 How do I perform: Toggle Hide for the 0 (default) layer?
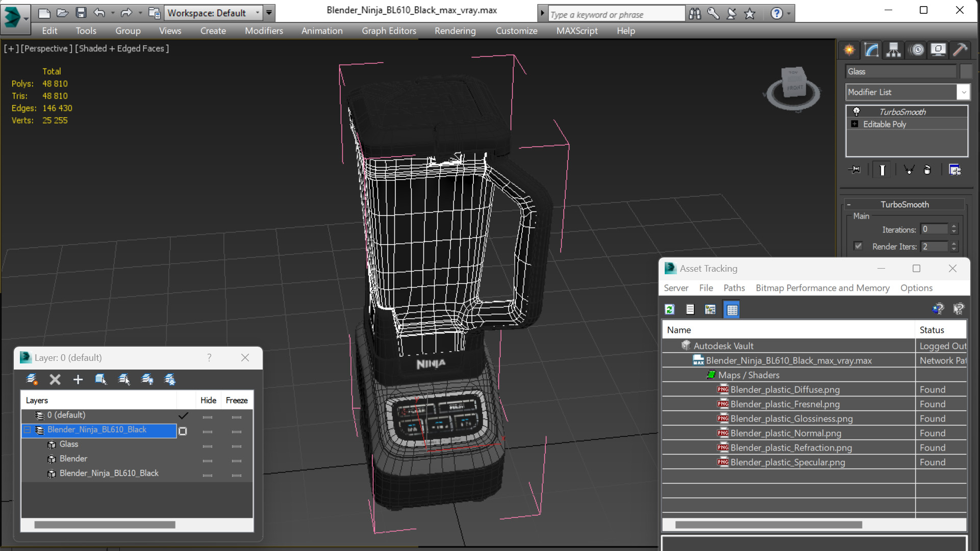point(207,417)
